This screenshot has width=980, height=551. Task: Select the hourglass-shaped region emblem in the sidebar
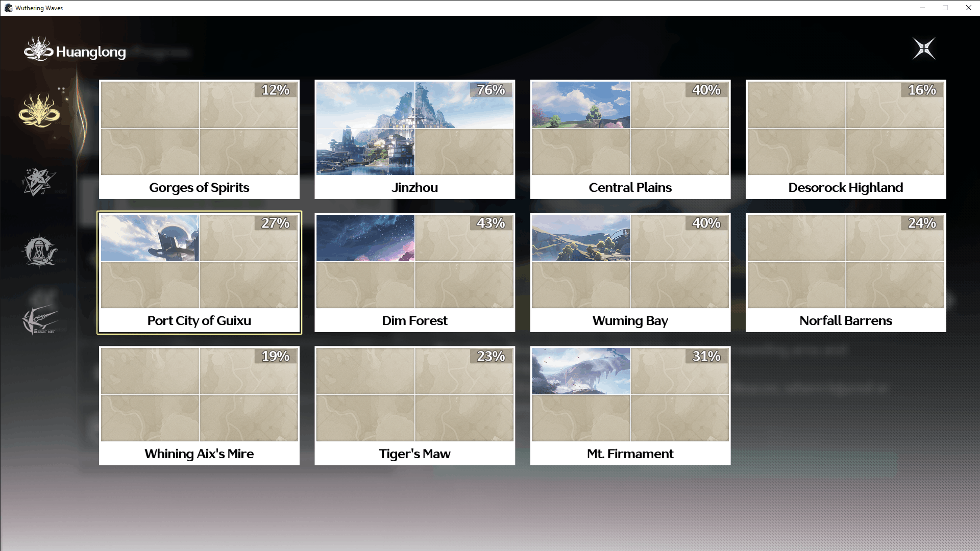tap(39, 251)
